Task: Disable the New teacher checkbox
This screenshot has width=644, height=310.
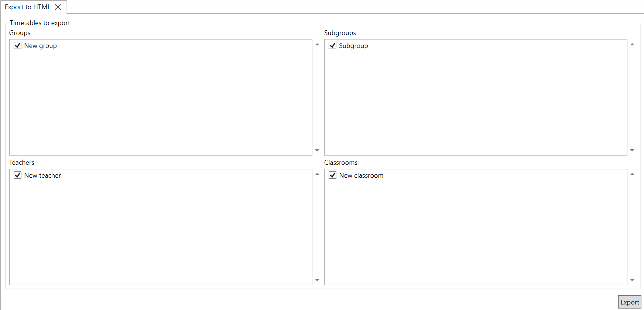Action: pyautogui.click(x=17, y=175)
